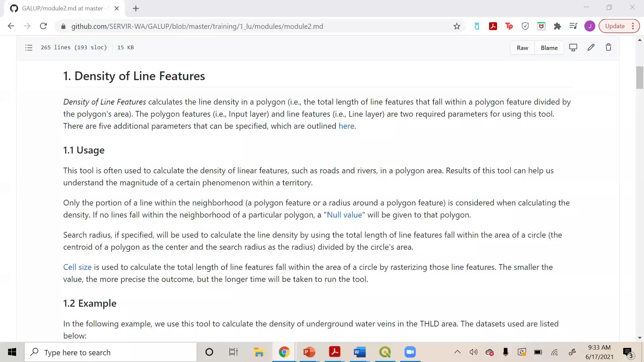Click the pencil edit file icon

591,48
